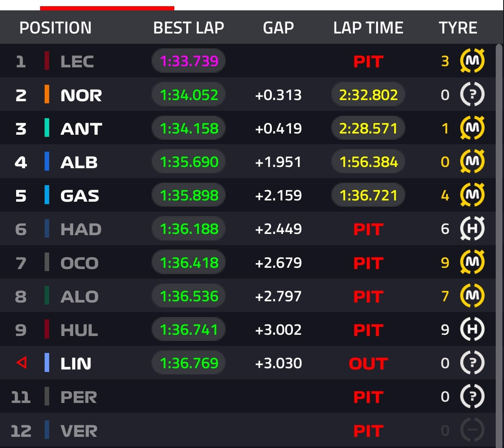Select the POSITION column header
This screenshot has width=504, height=448.
(55, 28)
